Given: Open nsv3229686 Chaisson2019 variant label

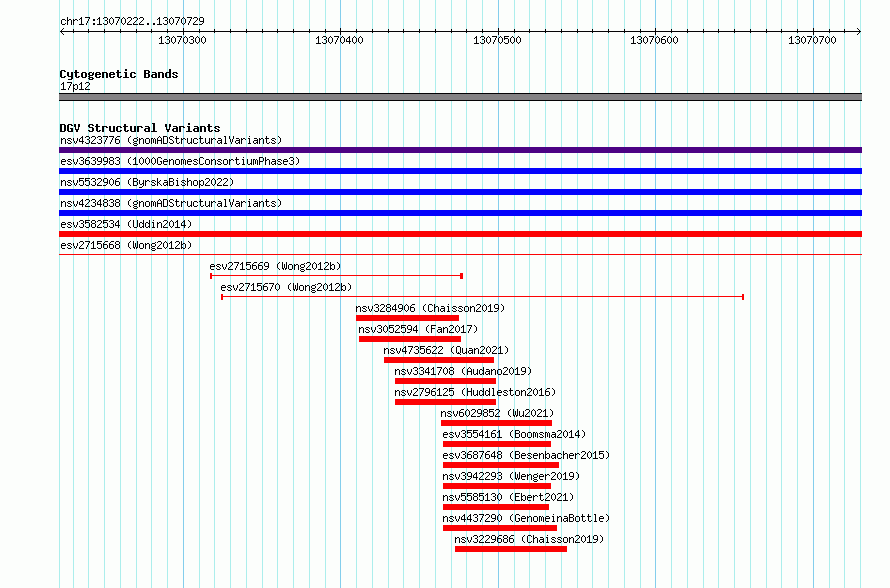Looking at the screenshot, I should 530,539.
